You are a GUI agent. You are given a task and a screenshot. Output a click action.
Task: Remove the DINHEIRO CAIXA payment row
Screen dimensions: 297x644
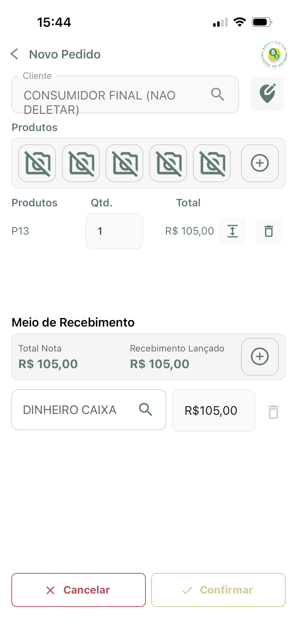(x=273, y=412)
